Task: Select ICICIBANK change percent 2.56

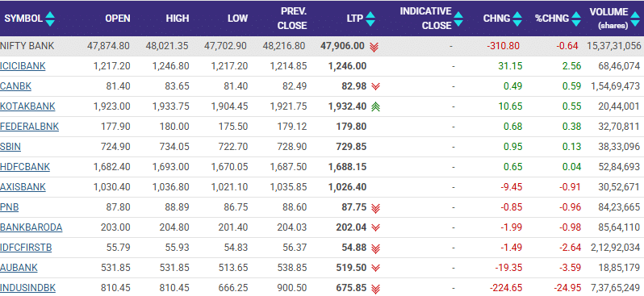Action: tap(571, 66)
